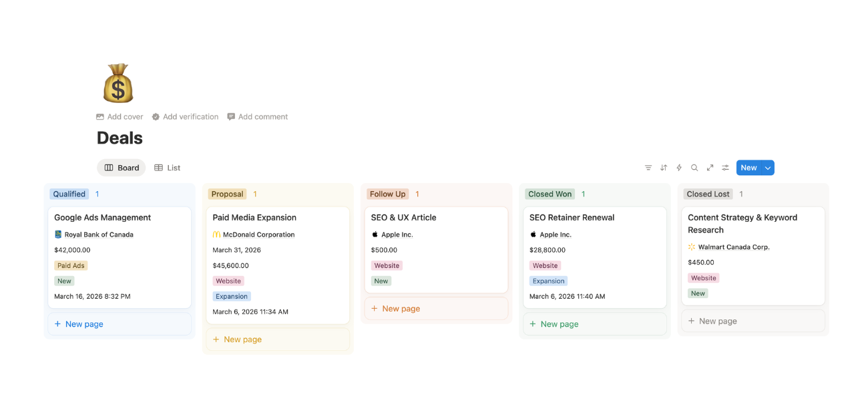Image resolution: width=868 pixels, height=401 pixels.
Task: Click the Deals page title
Action: 120,138
